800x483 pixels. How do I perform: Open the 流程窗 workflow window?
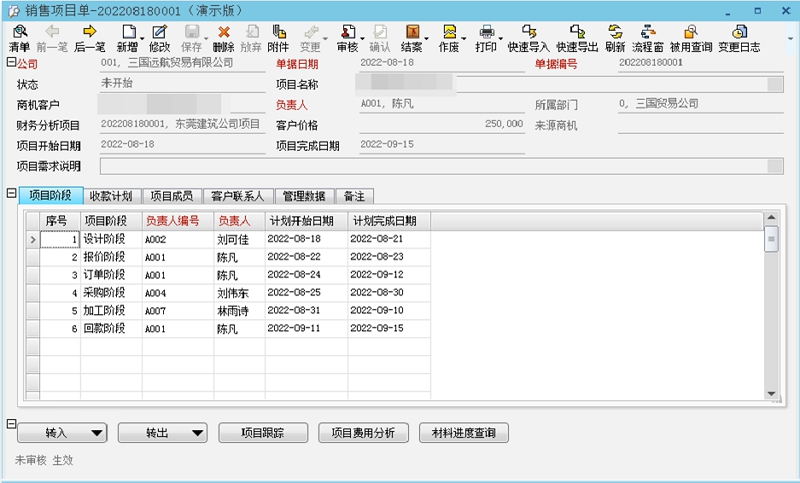tap(647, 38)
